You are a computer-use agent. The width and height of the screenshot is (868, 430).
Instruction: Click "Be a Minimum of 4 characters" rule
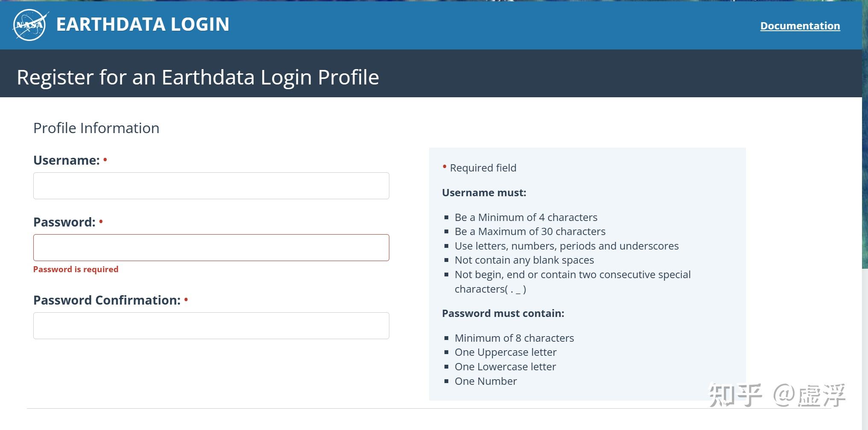pyautogui.click(x=526, y=218)
